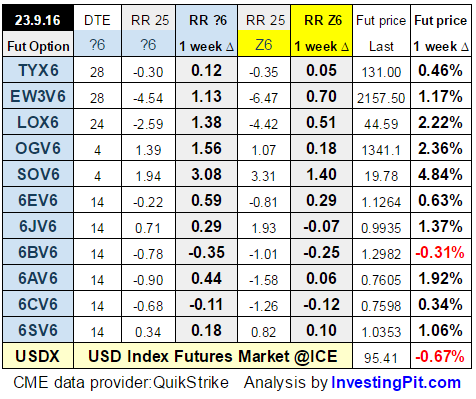The image size is (476, 399).
Task: Click the red -0.67% USDX change value
Action: pos(440,356)
